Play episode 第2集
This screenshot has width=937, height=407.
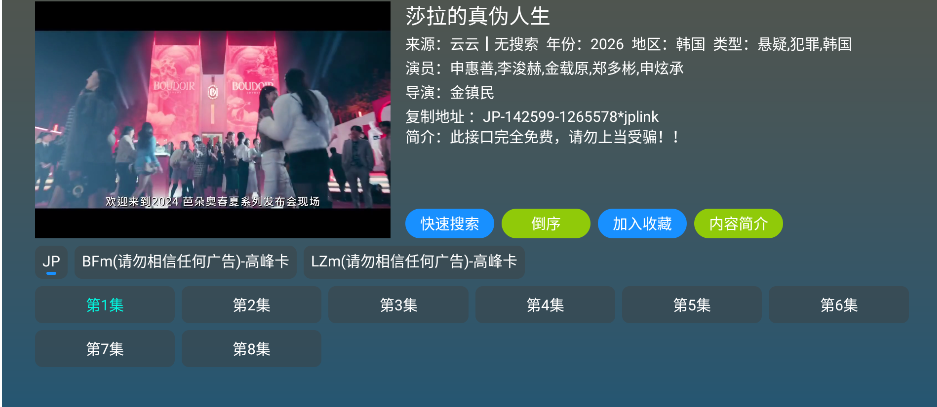252,305
